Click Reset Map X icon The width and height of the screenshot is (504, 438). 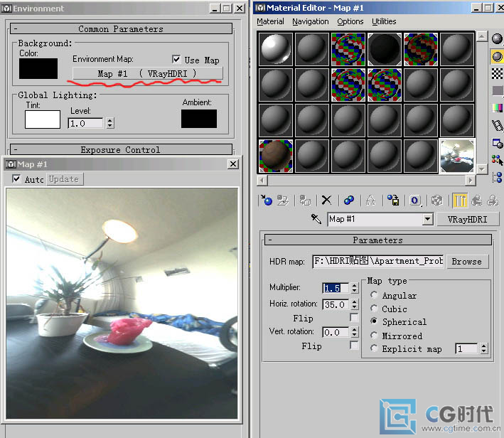tap(326, 201)
